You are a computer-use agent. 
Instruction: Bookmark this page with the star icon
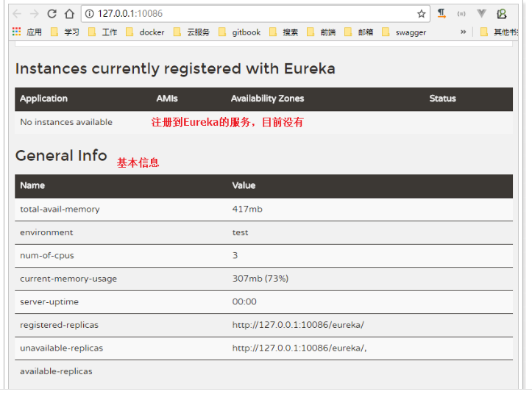click(422, 14)
